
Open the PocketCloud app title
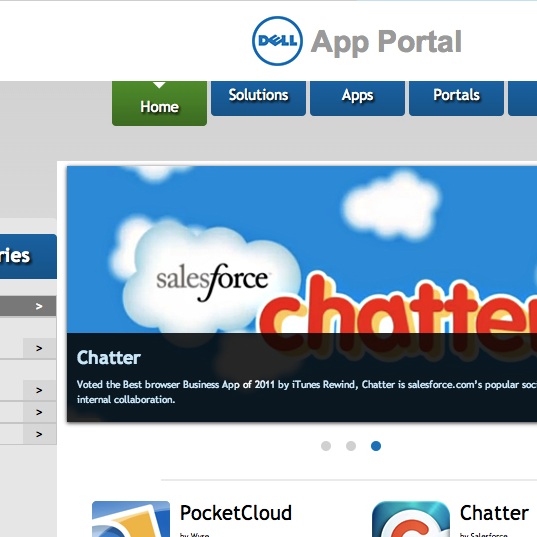[236, 513]
